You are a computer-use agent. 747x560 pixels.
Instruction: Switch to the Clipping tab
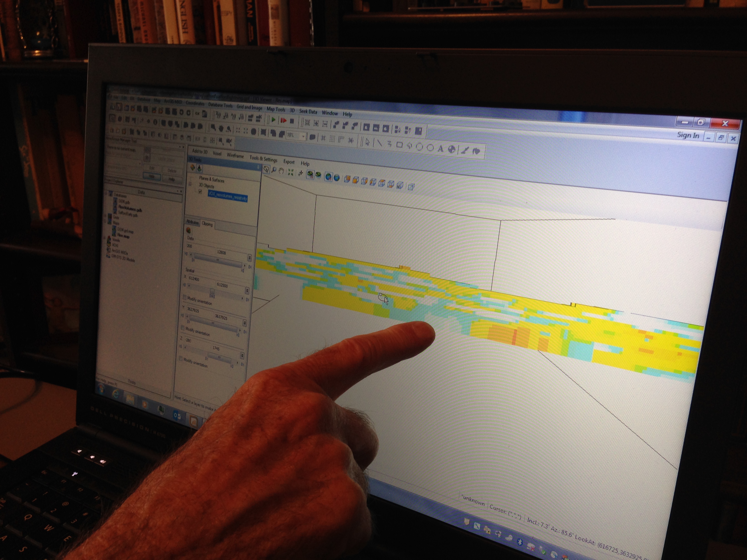[x=207, y=224]
